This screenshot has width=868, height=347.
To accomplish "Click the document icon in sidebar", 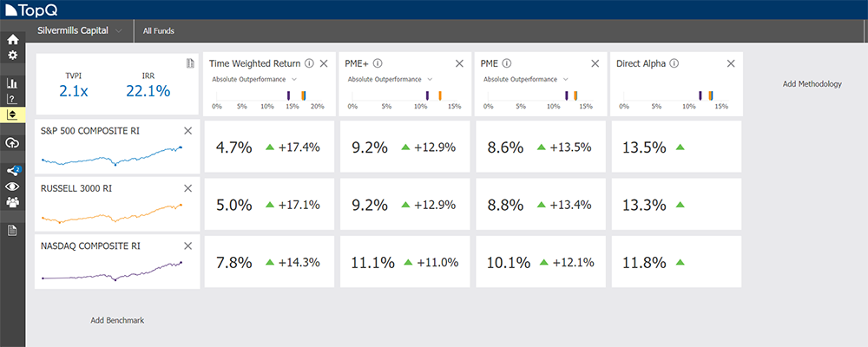I will pos(12,230).
